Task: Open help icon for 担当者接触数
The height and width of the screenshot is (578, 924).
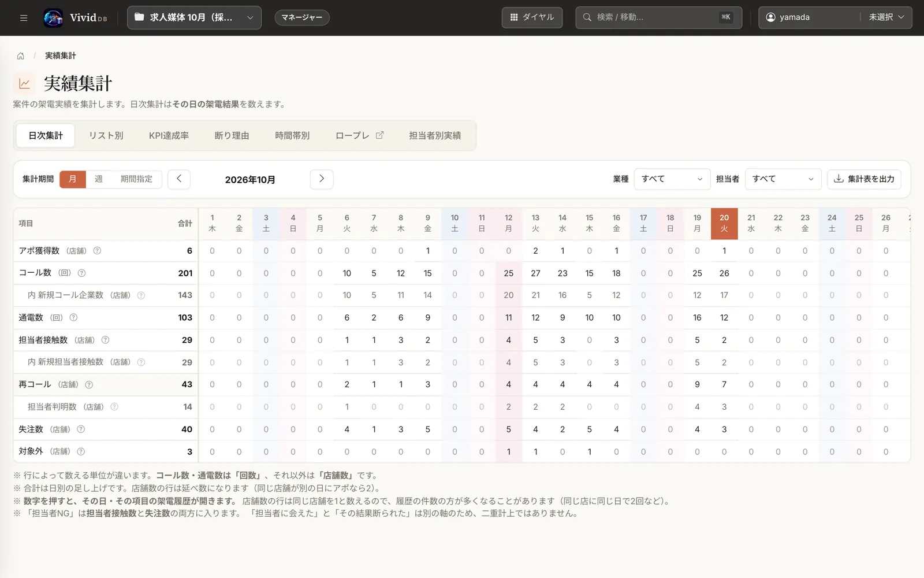Action: point(105,340)
